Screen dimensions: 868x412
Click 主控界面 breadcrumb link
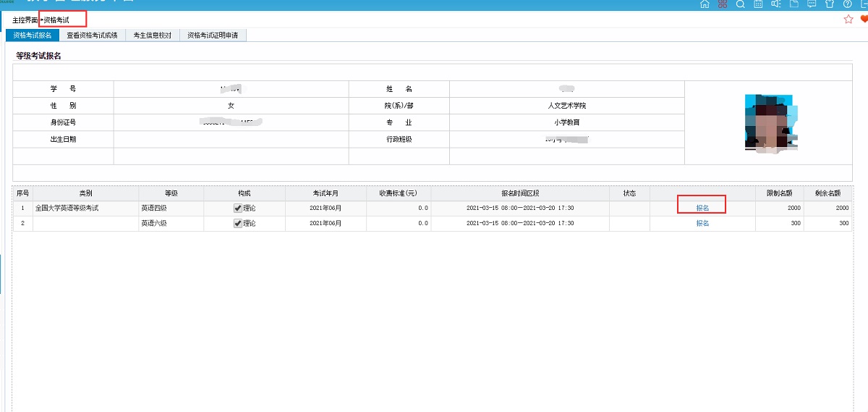coord(25,20)
